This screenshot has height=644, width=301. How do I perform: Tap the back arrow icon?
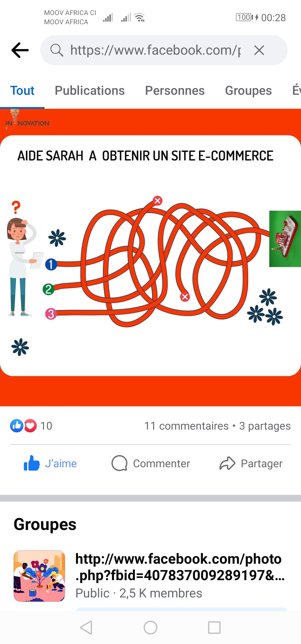tap(20, 50)
